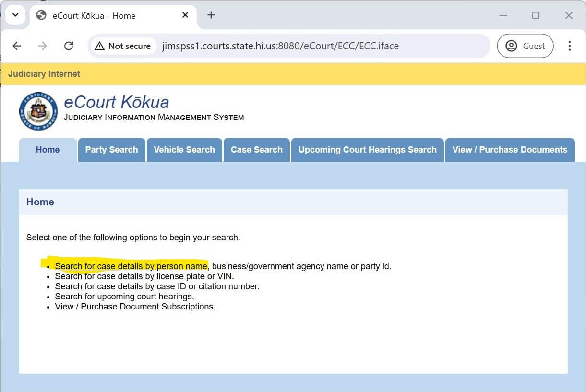586x392 pixels.
Task: Click the Judiciary Internet banner text
Action: 44,74
